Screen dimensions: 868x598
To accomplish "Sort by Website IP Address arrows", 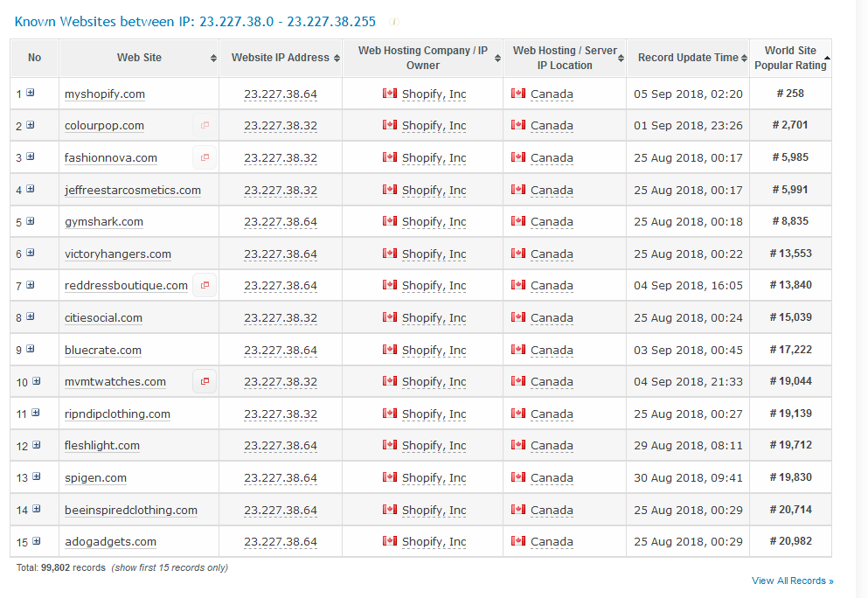I will tap(337, 58).
